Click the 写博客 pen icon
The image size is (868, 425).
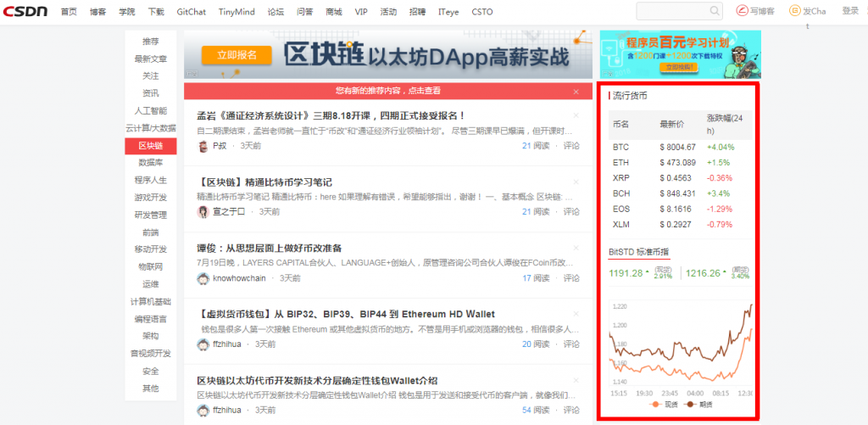click(x=742, y=11)
